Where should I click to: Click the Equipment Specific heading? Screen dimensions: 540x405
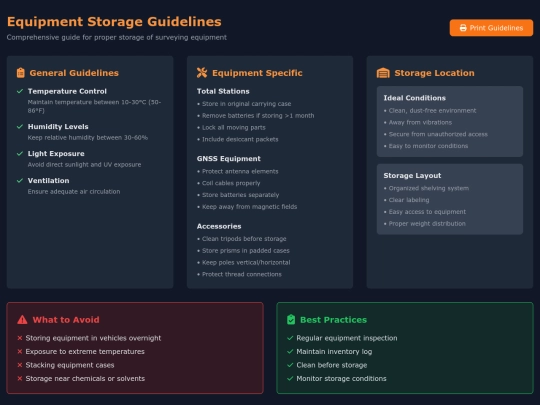coord(257,73)
